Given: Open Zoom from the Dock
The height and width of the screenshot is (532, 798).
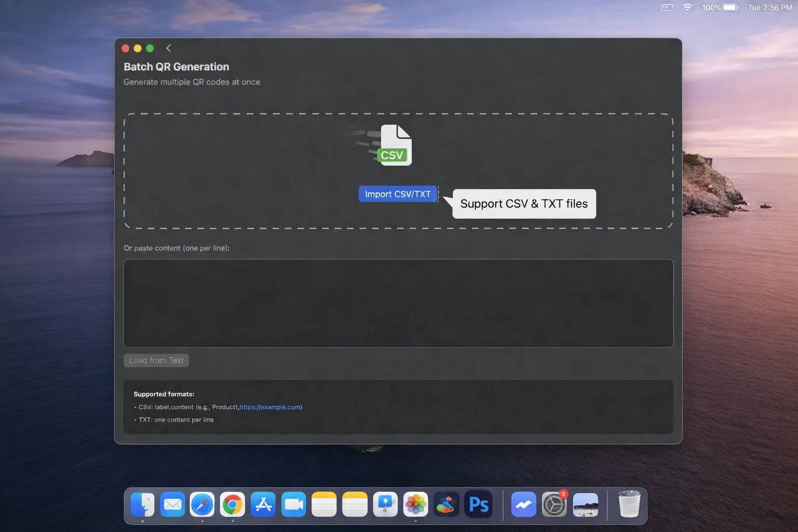Looking at the screenshot, I should point(294,504).
